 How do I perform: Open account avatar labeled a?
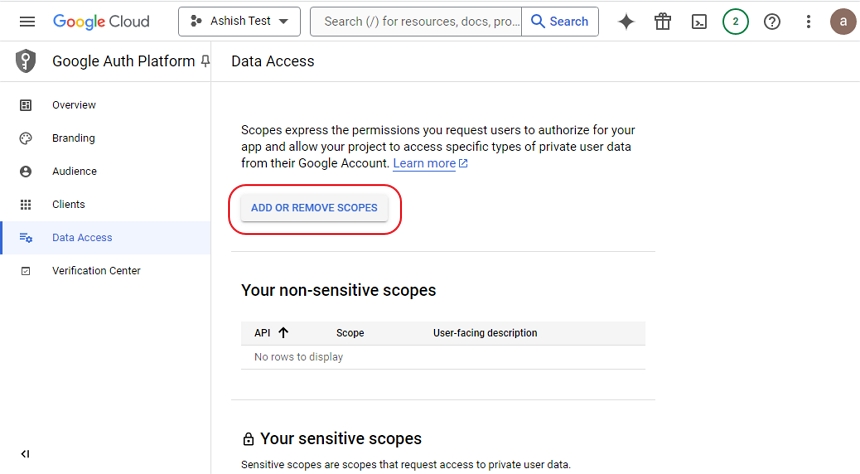coord(843,21)
